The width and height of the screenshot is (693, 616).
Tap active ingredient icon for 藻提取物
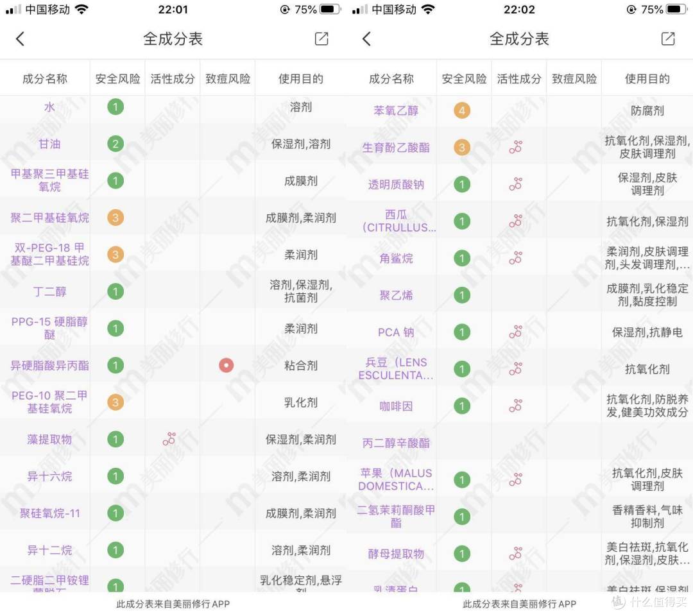click(x=169, y=439)
